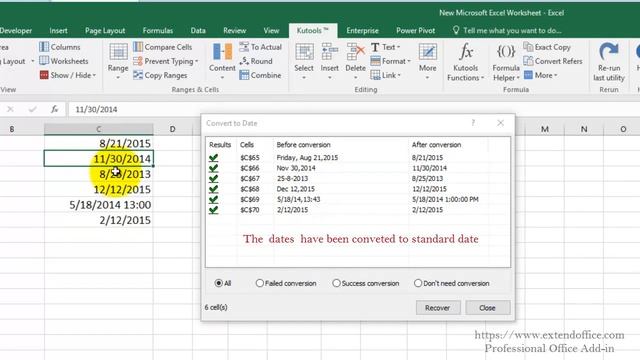Screen dimensions: 640x360
Task: Click cell containing 8/21/2015
Action: click(x=98, y=143)
